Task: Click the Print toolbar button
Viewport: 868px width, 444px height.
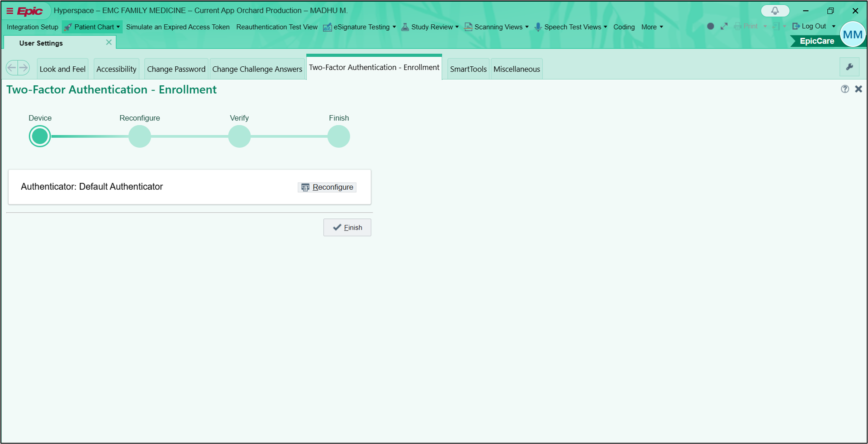Action: click(746, 26)
